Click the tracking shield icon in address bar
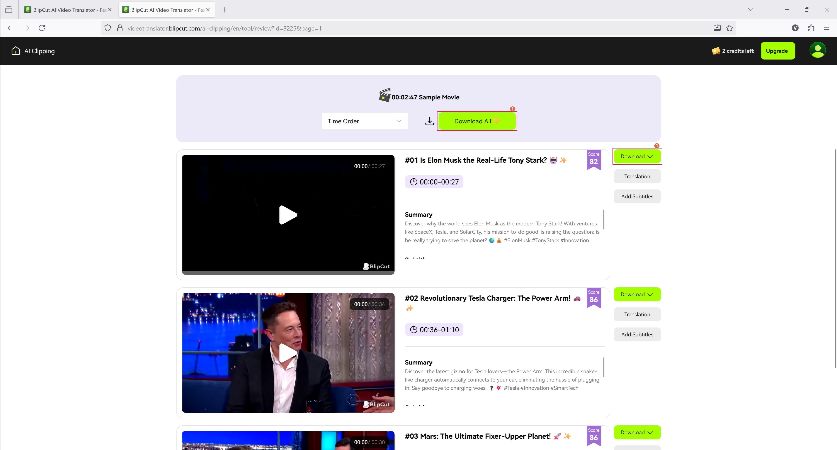Viewport: 837px width, 450px height. pos(107,28)
